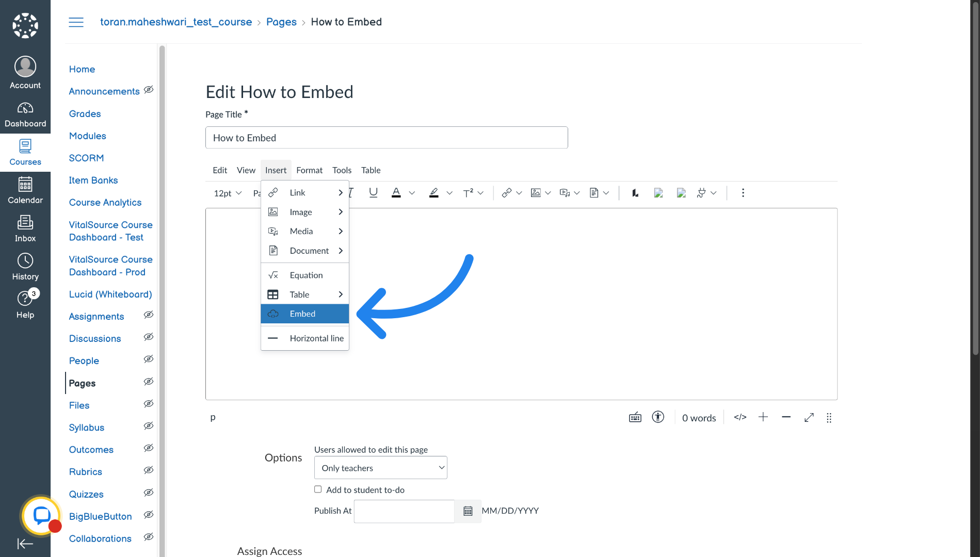Select Horizontal line from the Insert menu
Screen dimensions: 980x557
(305, 338)
